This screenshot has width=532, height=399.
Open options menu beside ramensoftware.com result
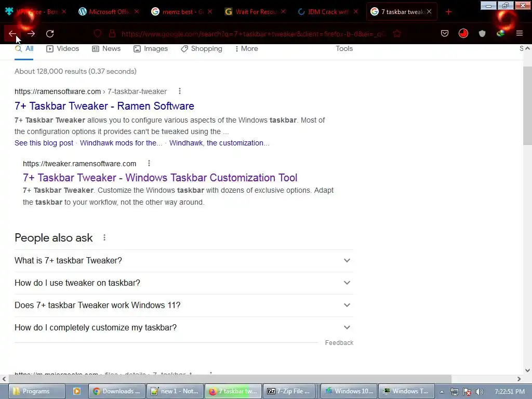point(179,91)
